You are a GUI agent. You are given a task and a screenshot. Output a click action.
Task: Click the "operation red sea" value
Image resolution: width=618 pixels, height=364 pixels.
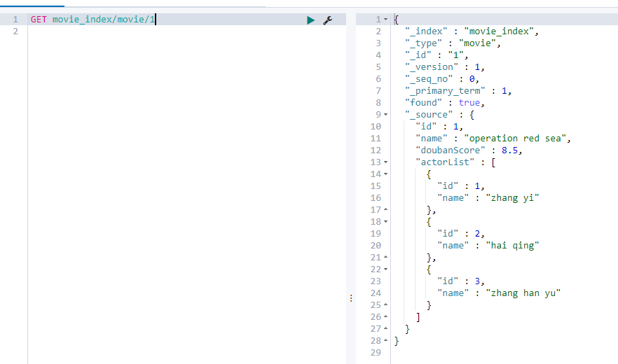point(515,139)
